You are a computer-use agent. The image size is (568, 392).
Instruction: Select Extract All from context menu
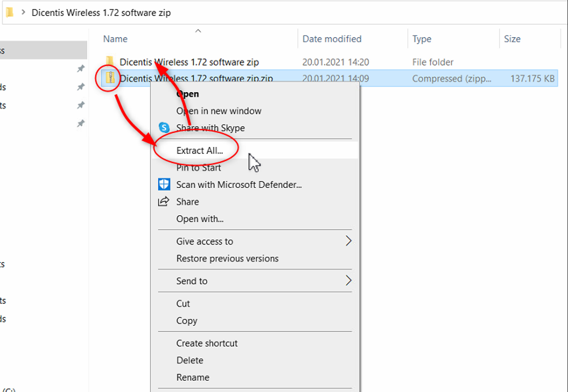200,150
